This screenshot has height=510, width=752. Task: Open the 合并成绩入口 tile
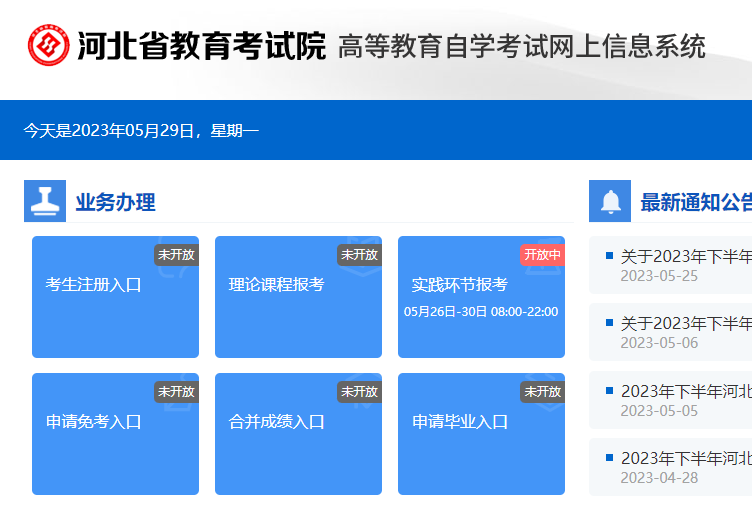(x=298, y=434)
